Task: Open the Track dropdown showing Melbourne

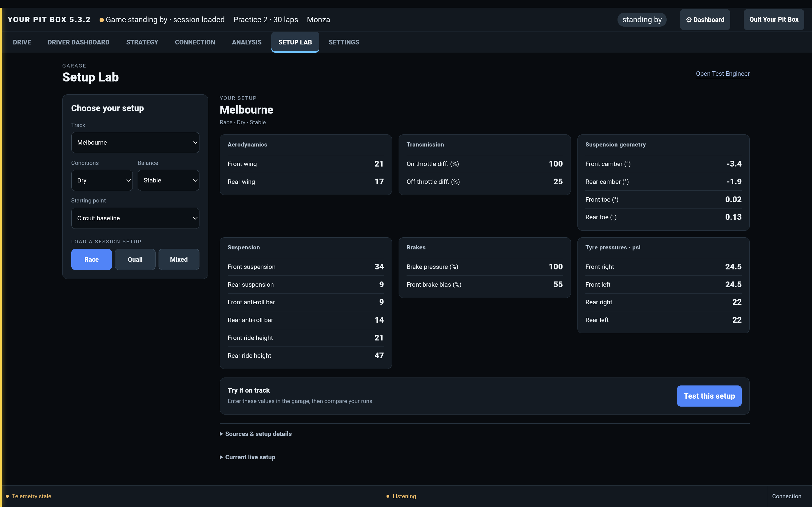Action: point(135,142)
